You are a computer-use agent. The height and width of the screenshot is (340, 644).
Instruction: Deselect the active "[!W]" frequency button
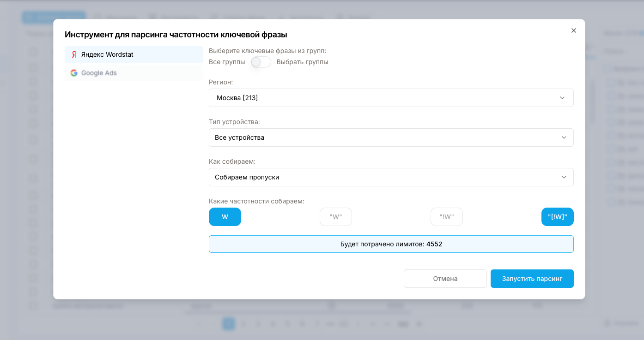pyautogui.click(x=557, y=216)
